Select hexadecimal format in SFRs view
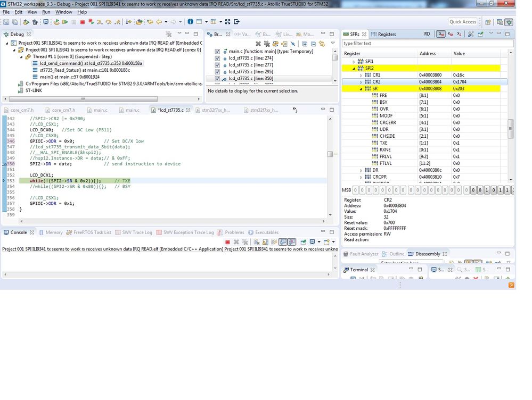 pyautogui.click(x=441, y=34)
